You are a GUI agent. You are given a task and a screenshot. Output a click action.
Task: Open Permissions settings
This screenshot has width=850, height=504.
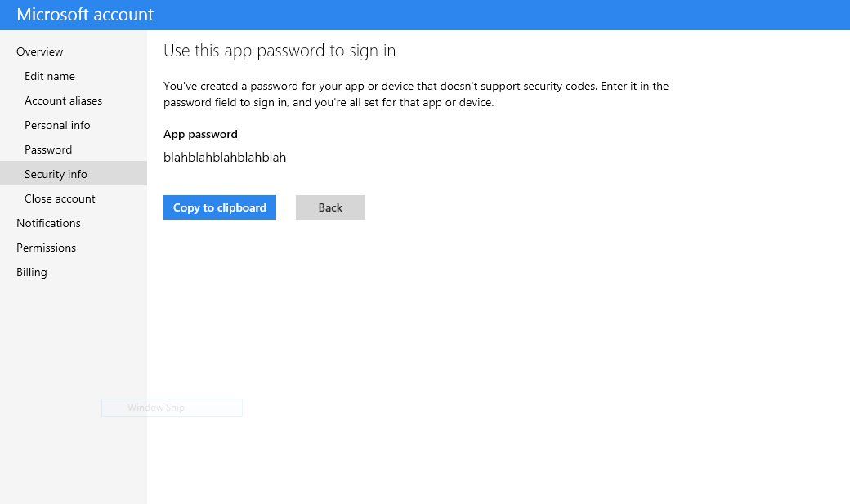(x=46, y=248)
